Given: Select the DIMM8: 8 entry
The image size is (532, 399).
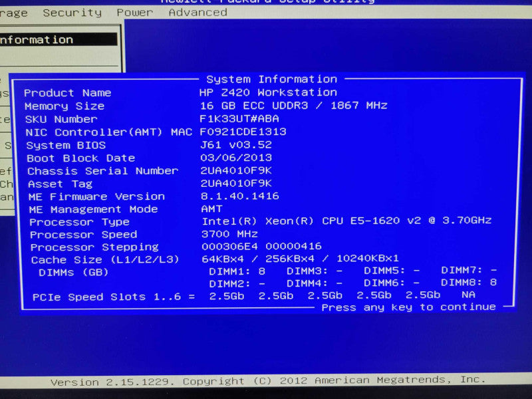Looking at the screenshot, I should [469, 282].
